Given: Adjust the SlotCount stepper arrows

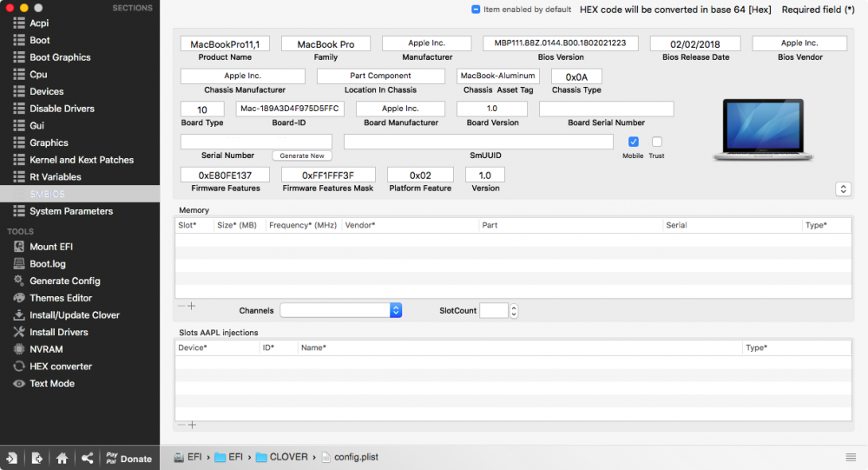Looking at the screenshot, I should [x=514, y=310].
